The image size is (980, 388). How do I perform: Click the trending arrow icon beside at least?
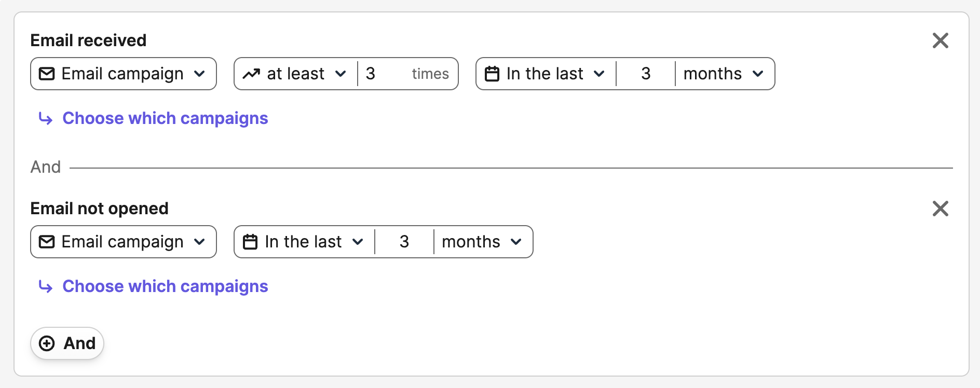click(x=251, y=74)
